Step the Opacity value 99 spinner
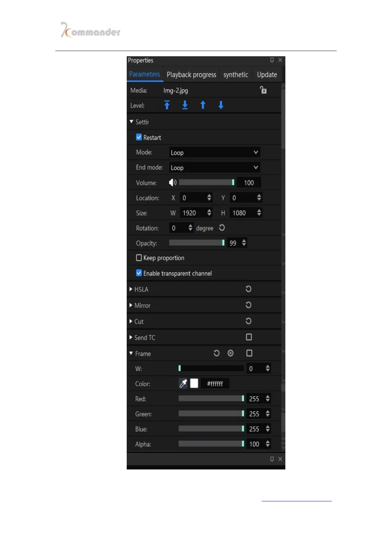The height and width of the screenshot is (554, 392). 244,243
